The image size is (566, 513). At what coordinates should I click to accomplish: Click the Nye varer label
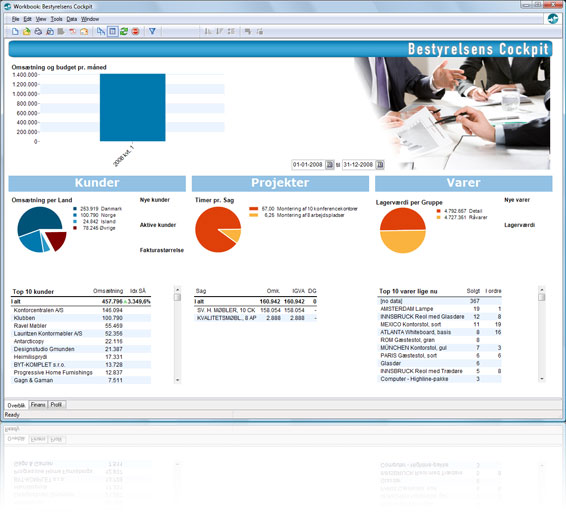tap(517, 200)
